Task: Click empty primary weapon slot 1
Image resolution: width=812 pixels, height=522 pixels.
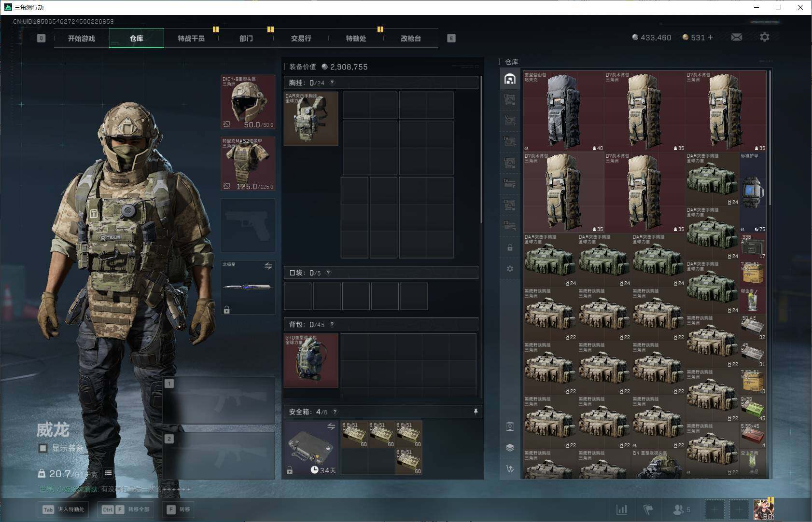Action: pyautogui.click(x=219, y=401)
